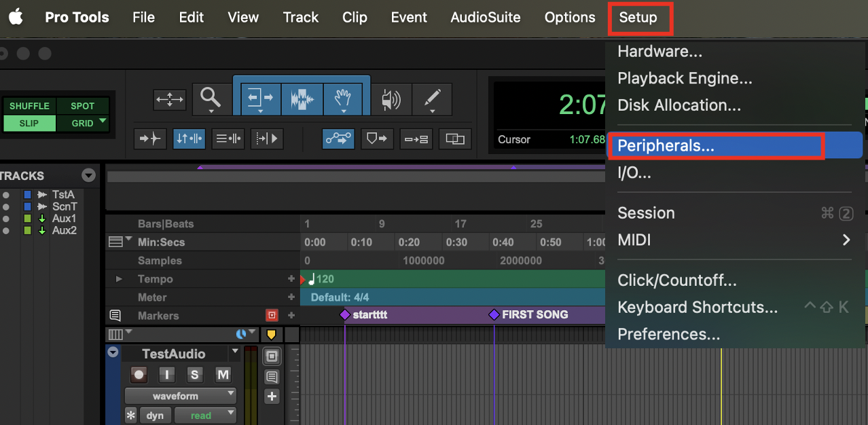
Task: Toggle ScnT track show/hide dot
Action: click(x=6, y=206)
